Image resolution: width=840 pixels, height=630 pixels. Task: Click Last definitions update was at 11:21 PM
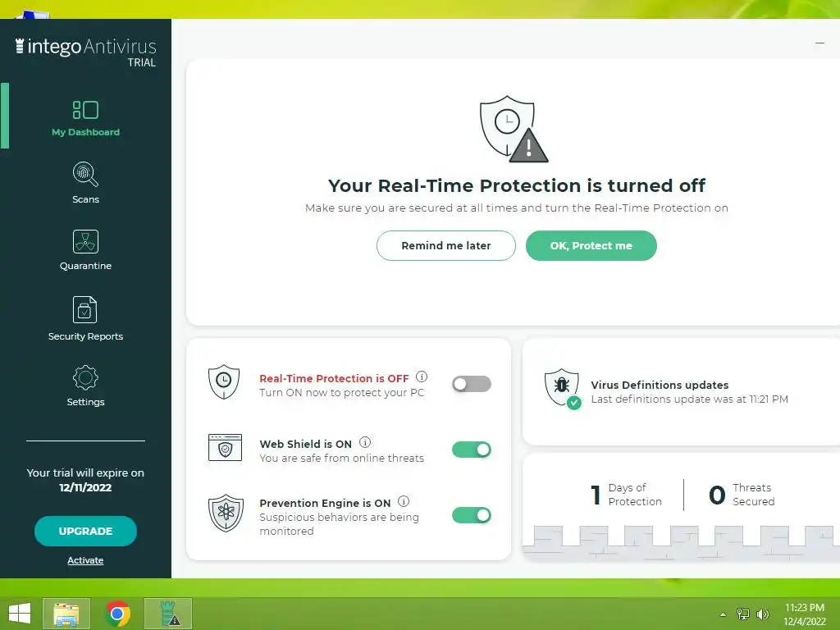[x=689, y=399]
